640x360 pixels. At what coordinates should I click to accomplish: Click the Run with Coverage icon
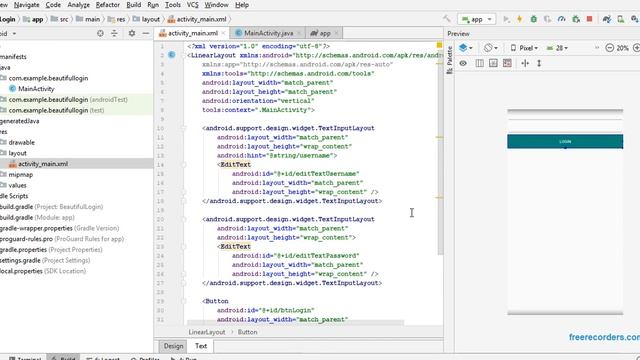tap(547, 19)
